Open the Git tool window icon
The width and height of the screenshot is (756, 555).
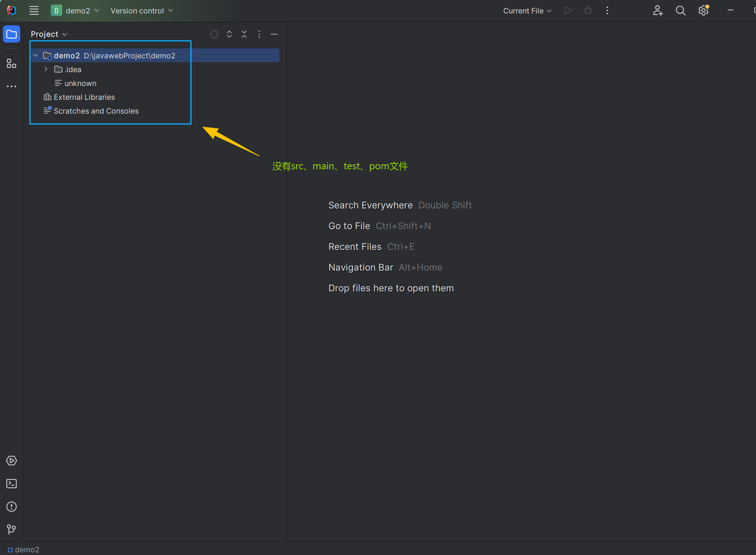12,530
